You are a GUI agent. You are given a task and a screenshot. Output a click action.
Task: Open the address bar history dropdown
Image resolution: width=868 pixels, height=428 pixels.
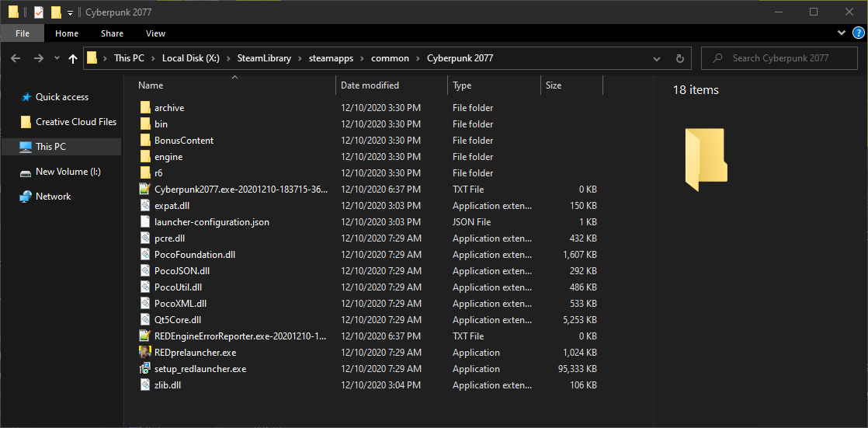(x=657, y=58)
